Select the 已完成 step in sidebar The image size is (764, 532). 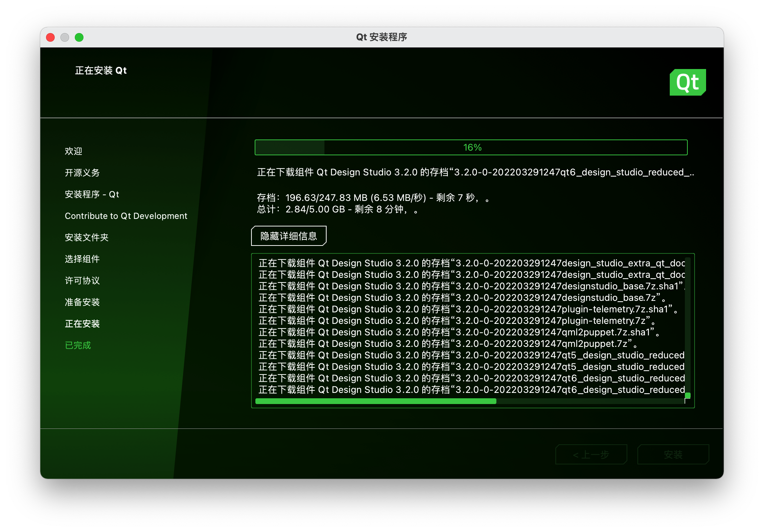tap(78, 345)
